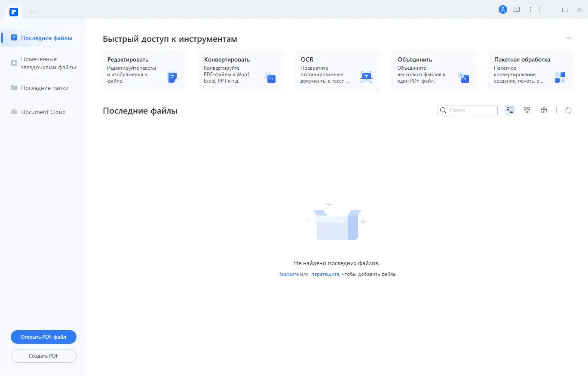Select the Конвертировать conversion tool
Screen dimensions: 588x377
240,71
